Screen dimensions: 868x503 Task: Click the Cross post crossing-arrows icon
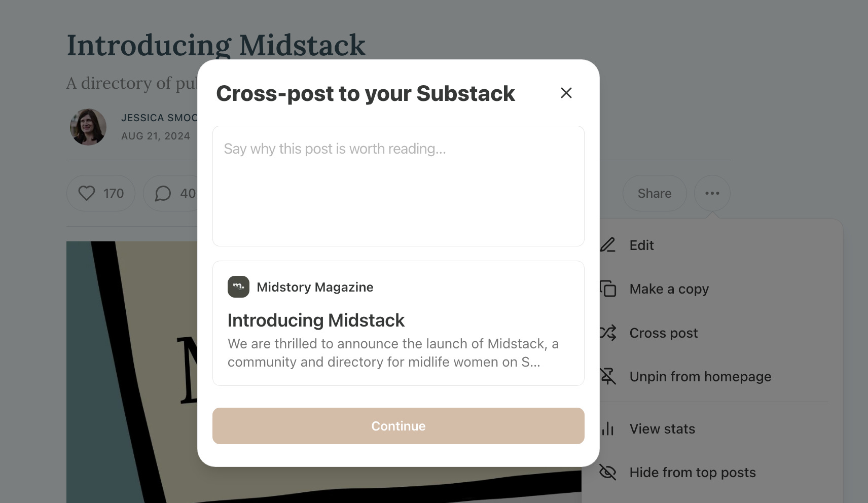[607, 333]
